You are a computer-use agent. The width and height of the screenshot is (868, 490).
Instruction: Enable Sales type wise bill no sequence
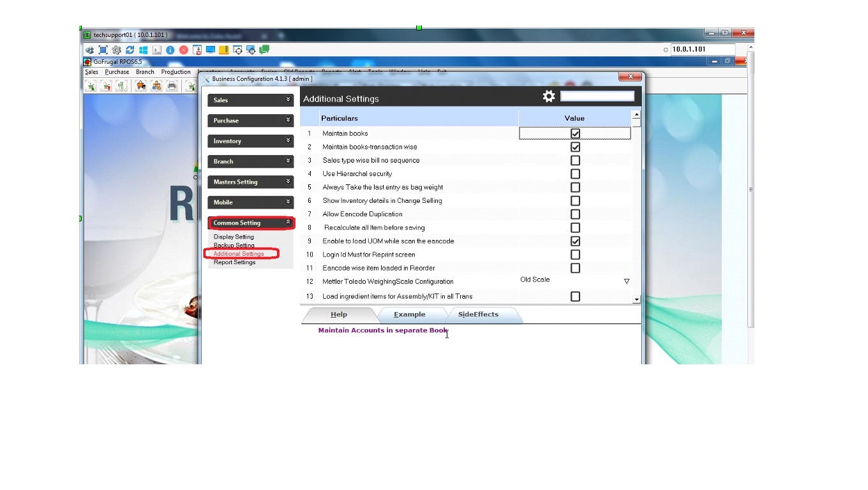pos(575,160)
